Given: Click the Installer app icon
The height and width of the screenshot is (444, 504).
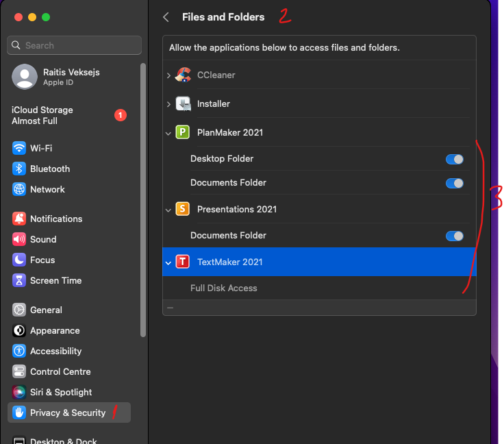Looking at the screenshot, I should pyautogui.click(x=183, y=103).
